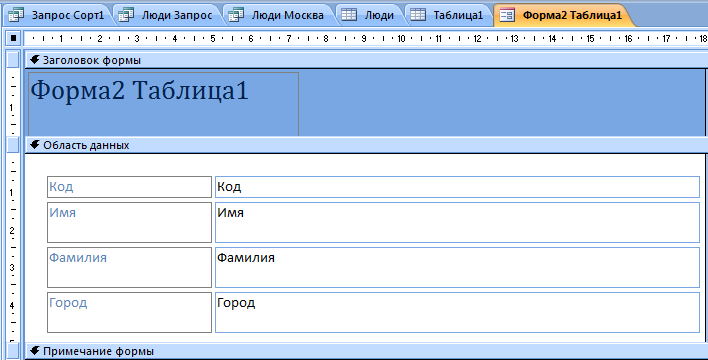Select the Форма2 Таблица1 title label
Viewport: 708px width, 360px height.
tap(163, 104)
